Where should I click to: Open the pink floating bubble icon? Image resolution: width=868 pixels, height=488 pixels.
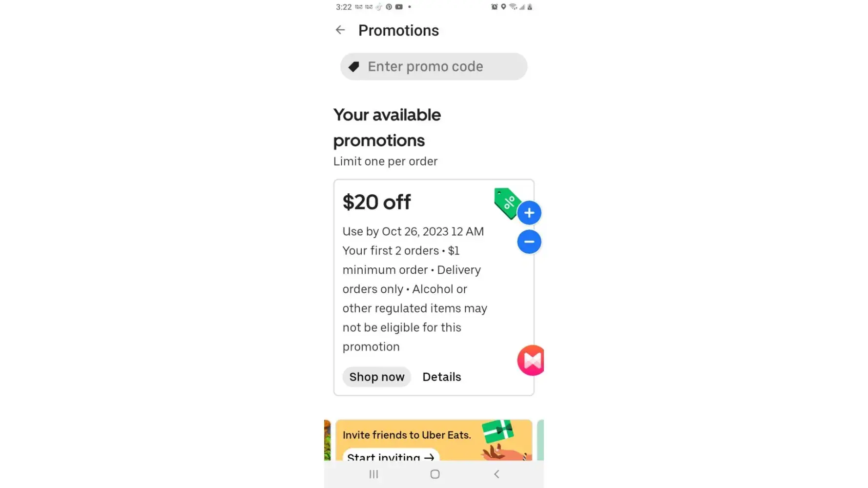pyautogui.click(x=531, y=361)
